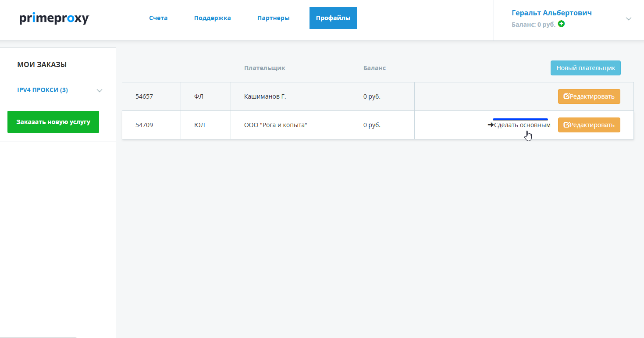Open IPV4 ПРОКСИ (3) orders list
Viewport: 644px width, 338px height.
43,90
